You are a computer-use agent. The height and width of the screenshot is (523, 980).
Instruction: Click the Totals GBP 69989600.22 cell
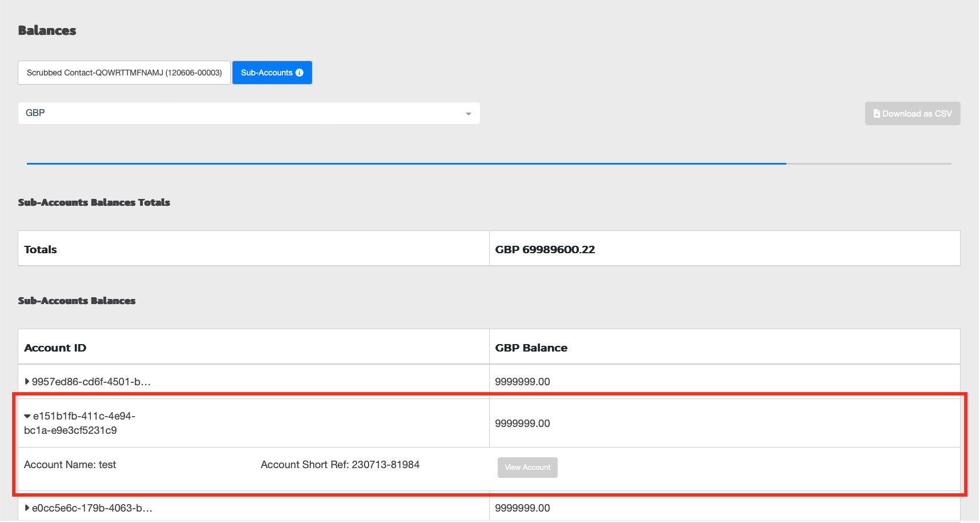point(725,249)
